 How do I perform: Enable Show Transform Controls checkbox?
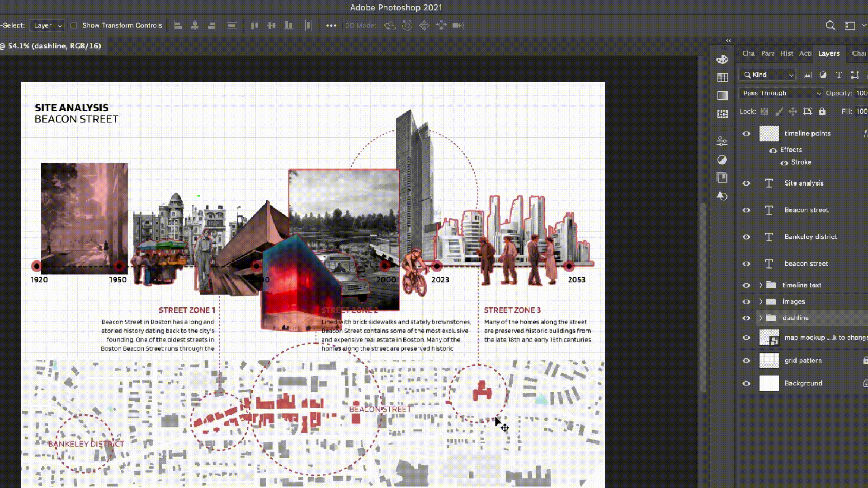tap(74, 26)
